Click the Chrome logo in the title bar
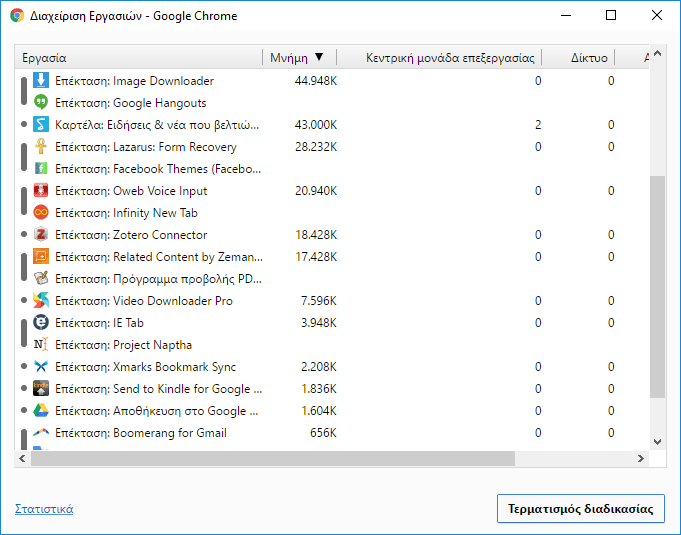The height and width of the screenshot is (535, 681). pos(17,16)
